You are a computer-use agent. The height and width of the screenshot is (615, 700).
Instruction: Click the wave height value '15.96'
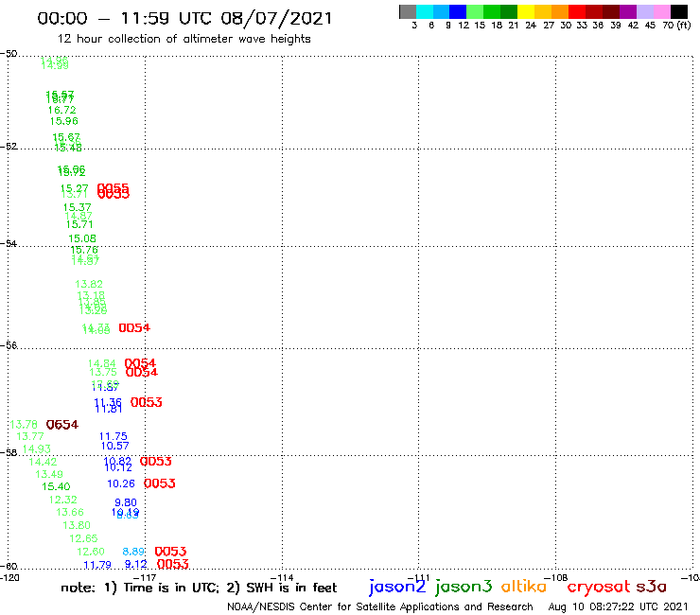point(63,121)
